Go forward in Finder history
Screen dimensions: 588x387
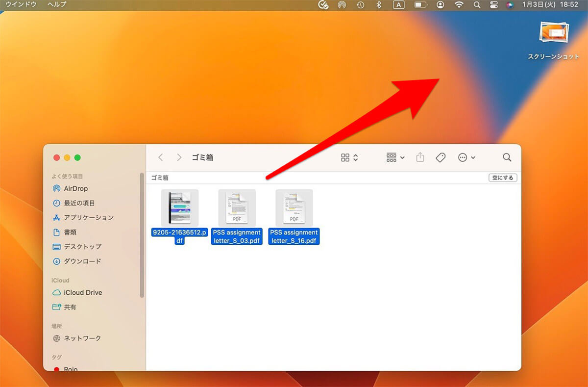click(x=179, y=157)
